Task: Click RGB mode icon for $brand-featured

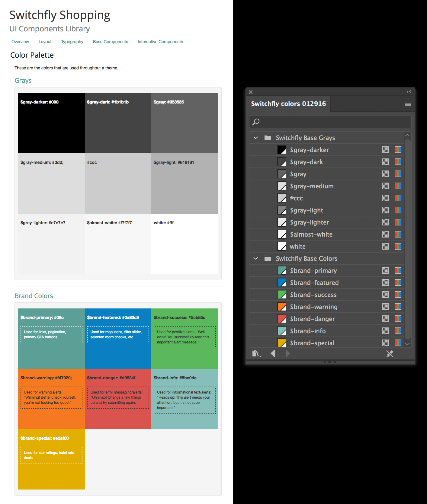Action: pos(398,282)
